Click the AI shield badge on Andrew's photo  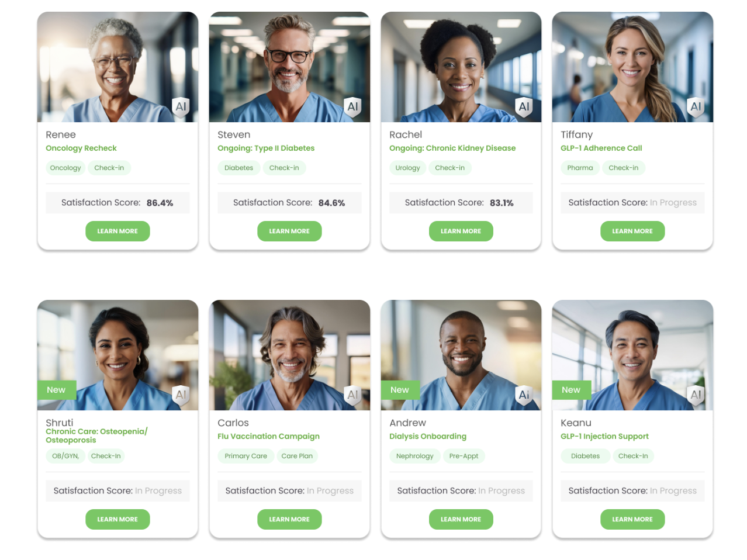click(x=524, y=395)
